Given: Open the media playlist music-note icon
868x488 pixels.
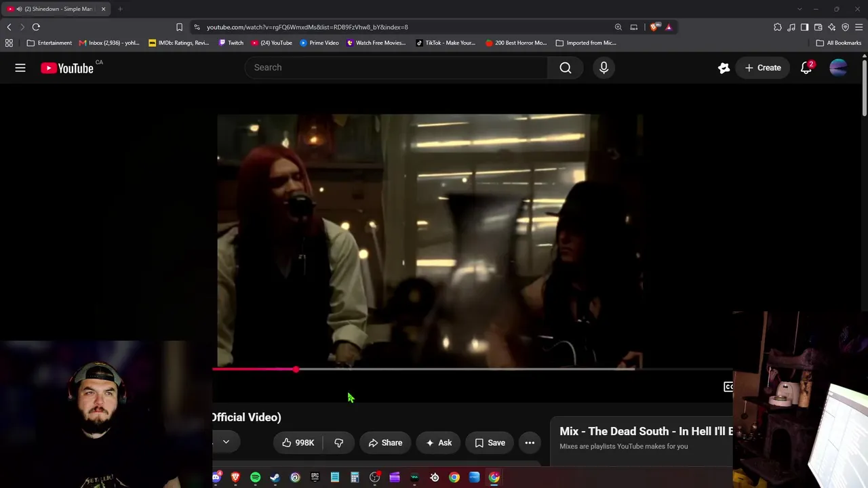Looking at the screenshot, I should click(791, 27).
